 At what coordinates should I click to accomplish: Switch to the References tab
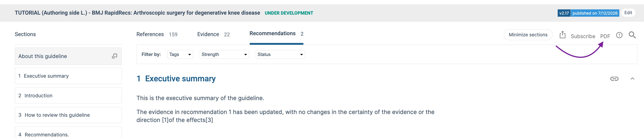157,34
